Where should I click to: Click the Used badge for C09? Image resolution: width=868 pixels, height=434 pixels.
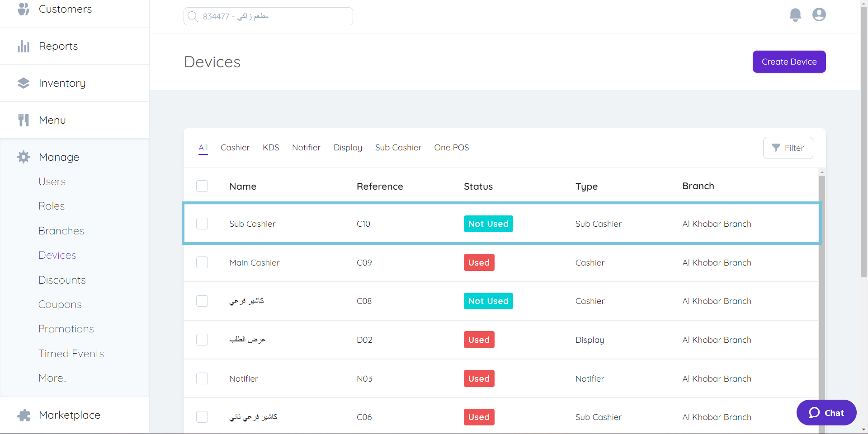click(479, 262)
